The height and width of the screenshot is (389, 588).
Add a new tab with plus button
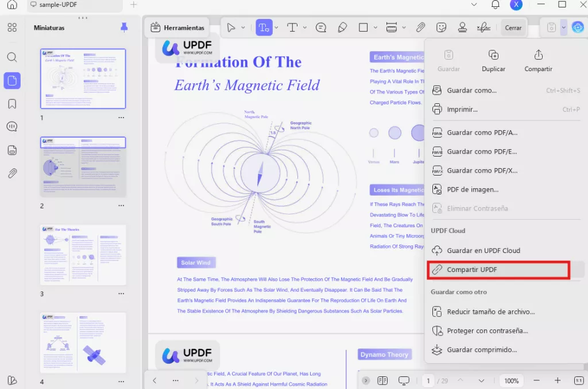coord(133,5)
